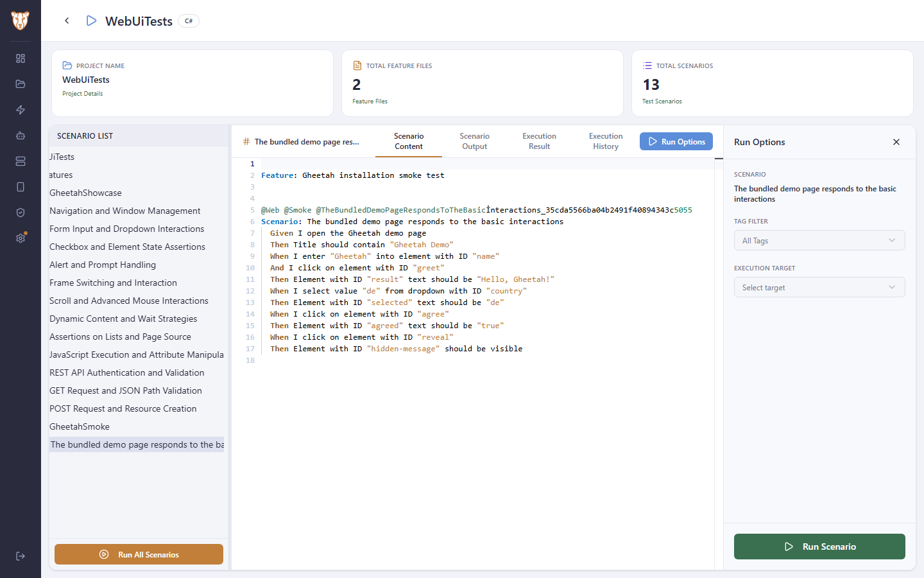This screenshot has height=578, width=924.
Task: Click the Given I open the Gheetah demo page line
Action: click(x=348, y=233)
